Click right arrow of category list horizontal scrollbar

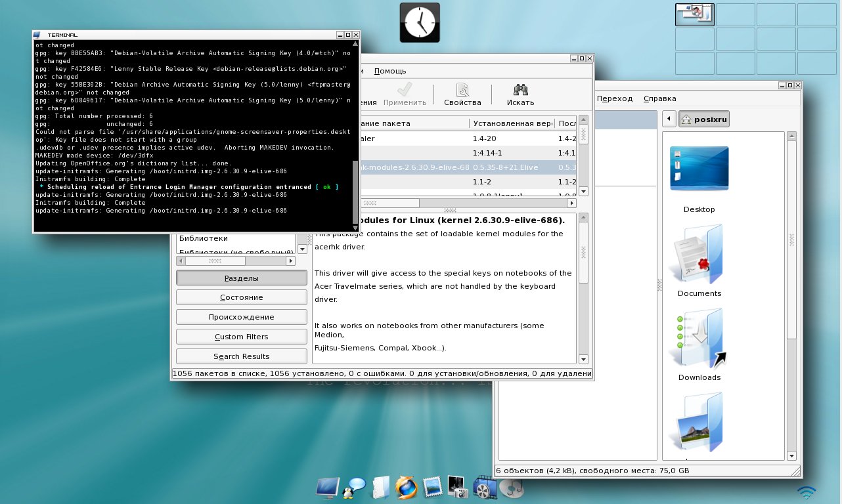click(291, 261)
